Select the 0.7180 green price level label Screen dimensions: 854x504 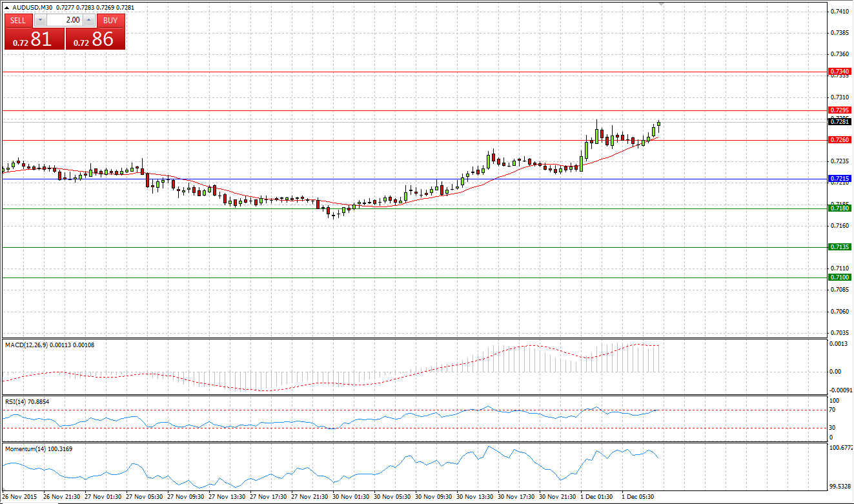tap(839, 208)
